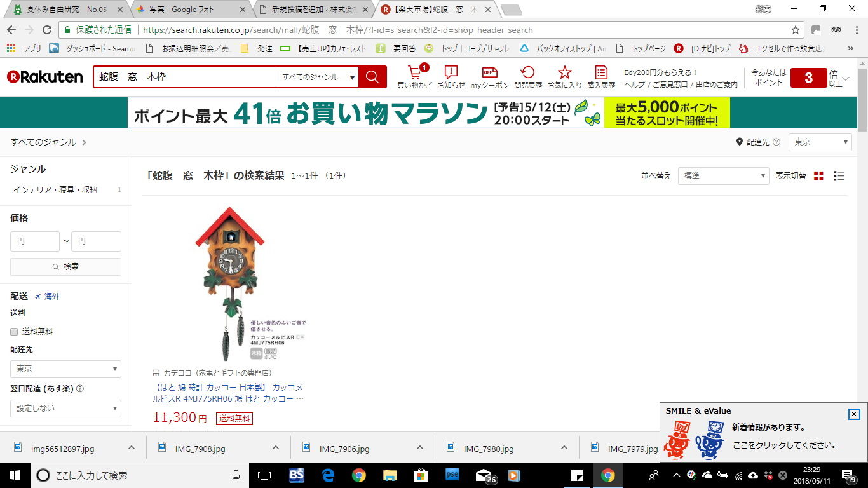Screen dimensions: 868x488
Task: Open the カッコメルビスR cuckoo clock product link
Action: tap(229, 393)
